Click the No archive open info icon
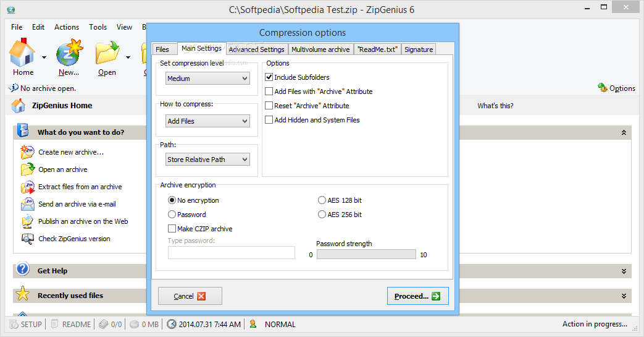Viewport: 644px width, 337px height. point(14,88)
